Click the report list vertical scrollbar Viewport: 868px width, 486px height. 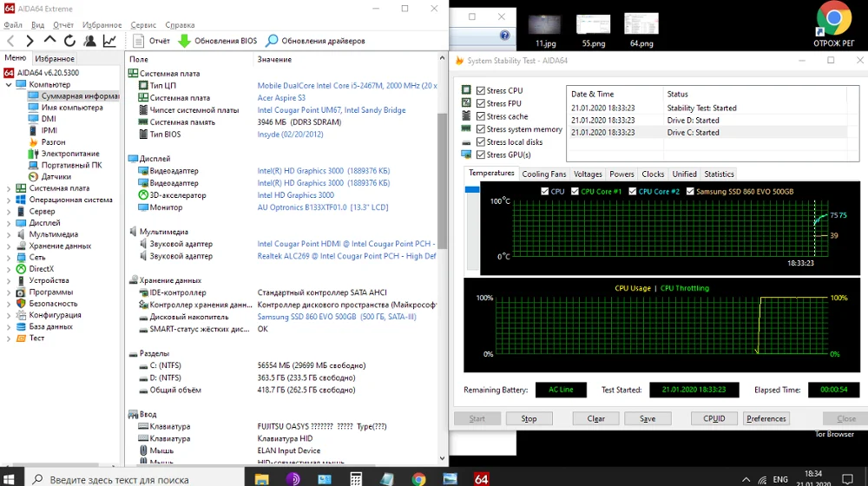[442, 181]
